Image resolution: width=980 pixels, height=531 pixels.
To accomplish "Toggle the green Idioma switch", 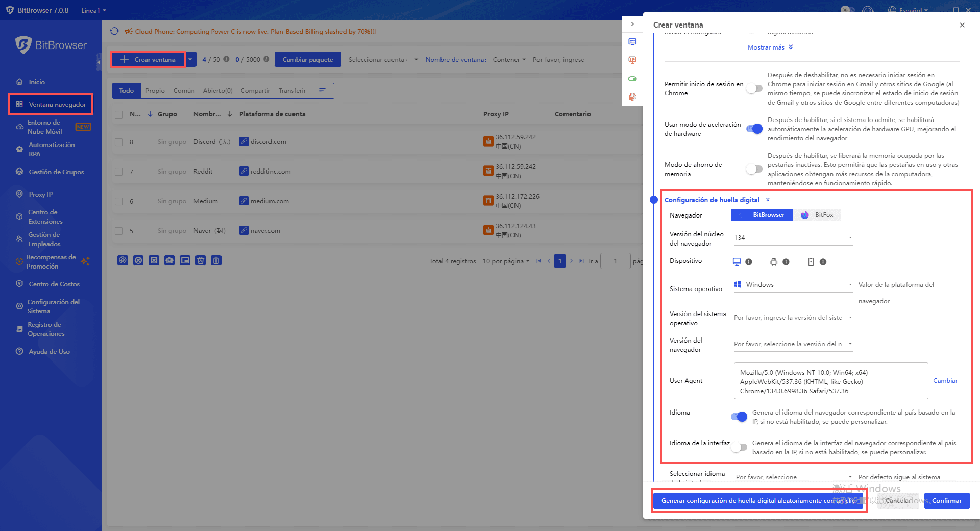I will pyautogui.click(x=739, y=417).
